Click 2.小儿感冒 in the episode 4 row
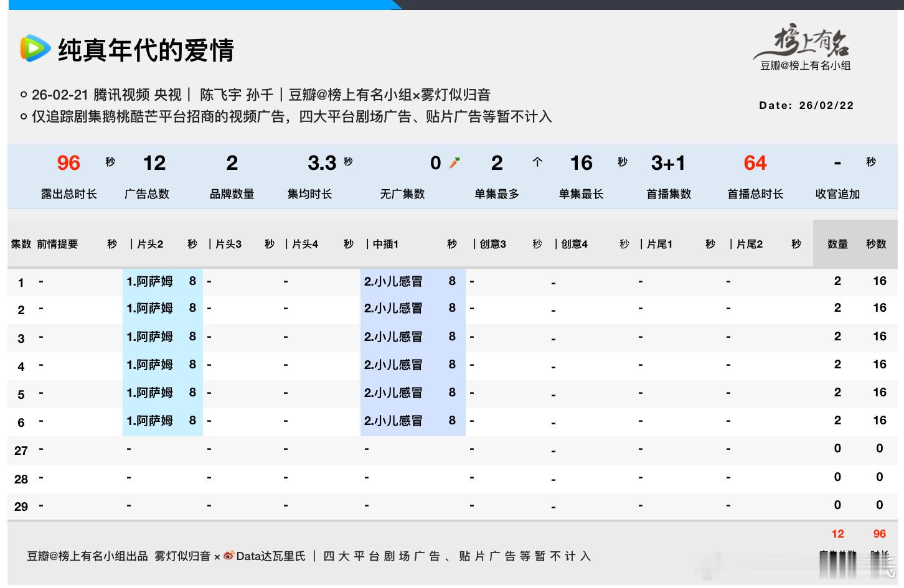Viewport: 904px width, 588px height. [393, 365]
